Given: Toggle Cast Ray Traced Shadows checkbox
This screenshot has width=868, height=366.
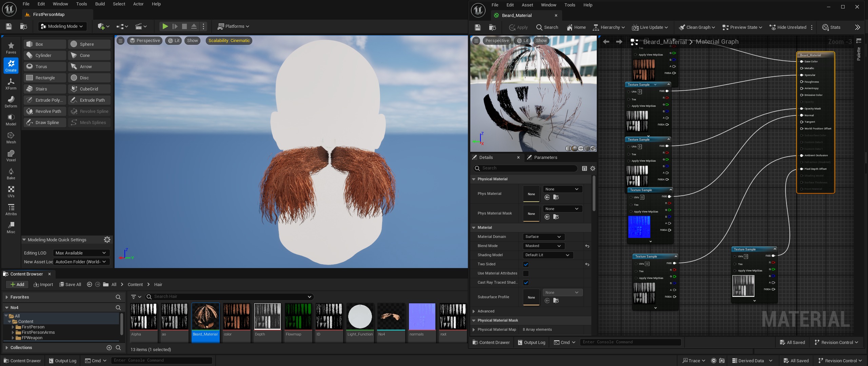Looking at the screenshot, I should (x=526, y=283).
